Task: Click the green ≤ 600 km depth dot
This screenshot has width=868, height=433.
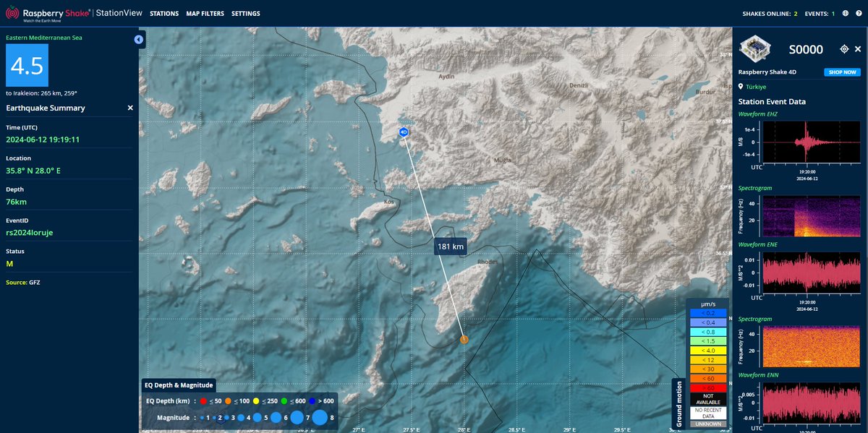Action: point(286,401)
